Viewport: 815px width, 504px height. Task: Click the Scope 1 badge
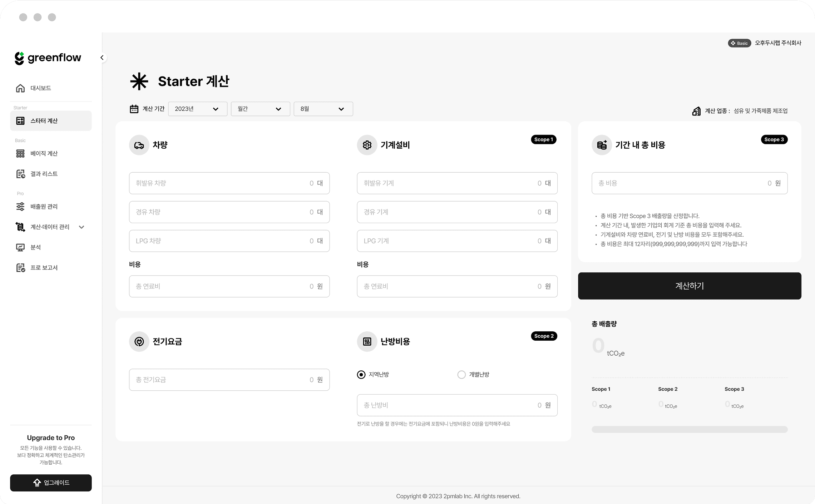pyautogui.click(x=544, y=139)
